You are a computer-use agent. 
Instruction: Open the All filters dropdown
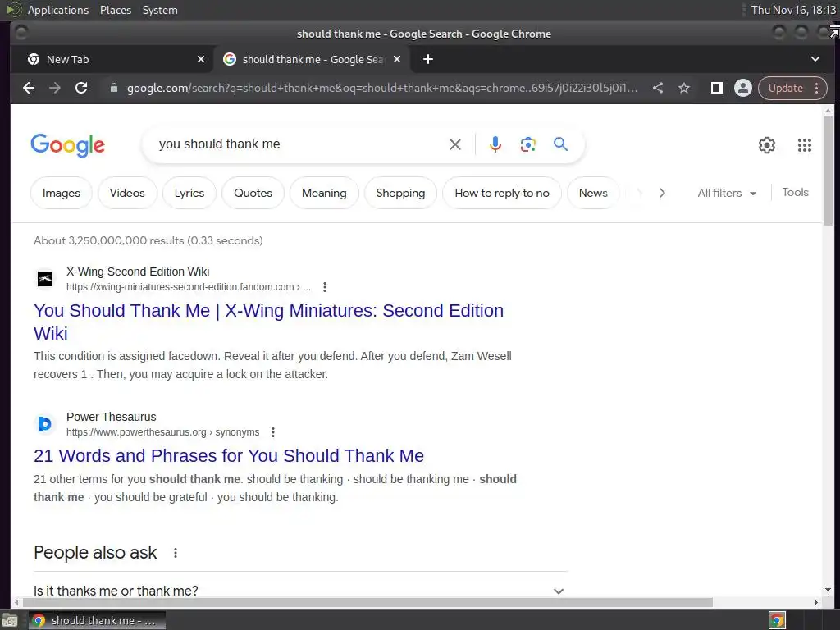pyautogui.click(x=727, y=193)
